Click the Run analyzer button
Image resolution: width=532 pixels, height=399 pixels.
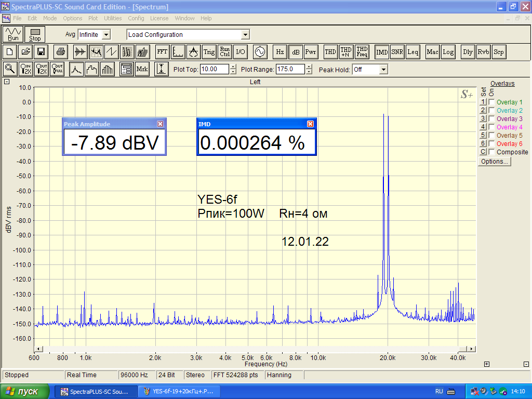[13, 35]
